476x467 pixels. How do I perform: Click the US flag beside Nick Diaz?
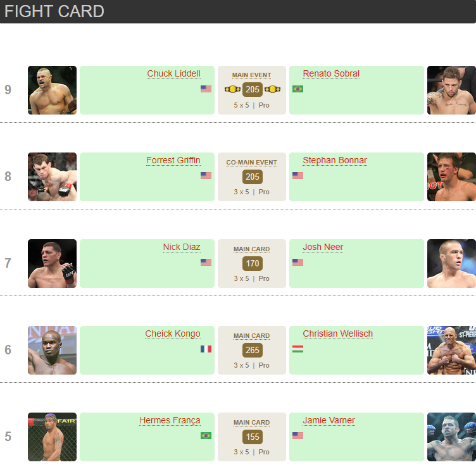click(206, 263)
